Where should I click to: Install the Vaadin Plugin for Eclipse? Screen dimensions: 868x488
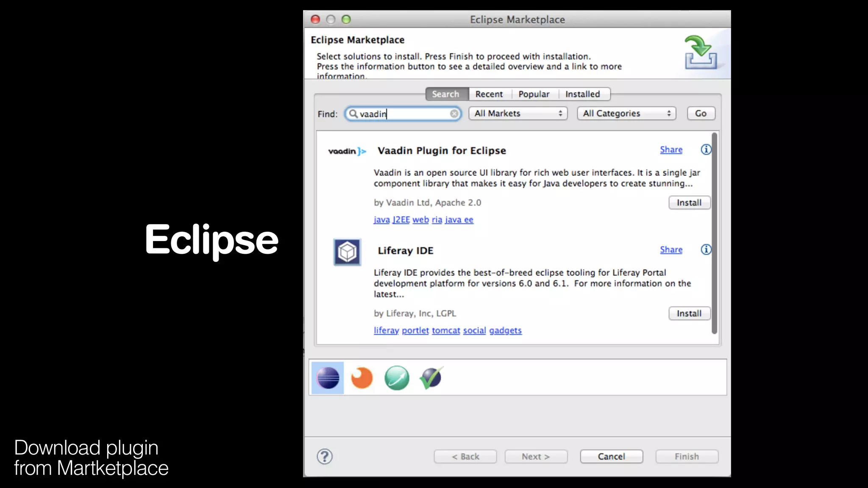[x=689, y=202]
